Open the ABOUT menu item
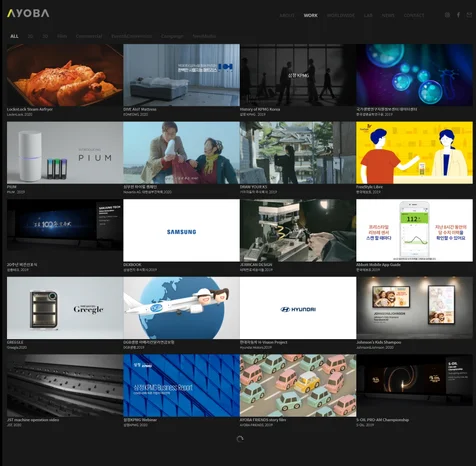476x466 pixels. pyautogui.click(x=287, y=15)
